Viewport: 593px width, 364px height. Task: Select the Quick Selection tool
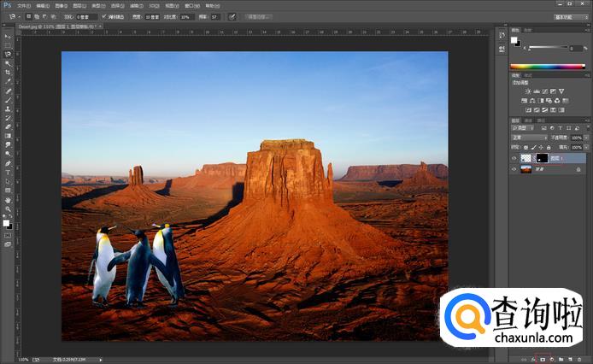(8, 63)
